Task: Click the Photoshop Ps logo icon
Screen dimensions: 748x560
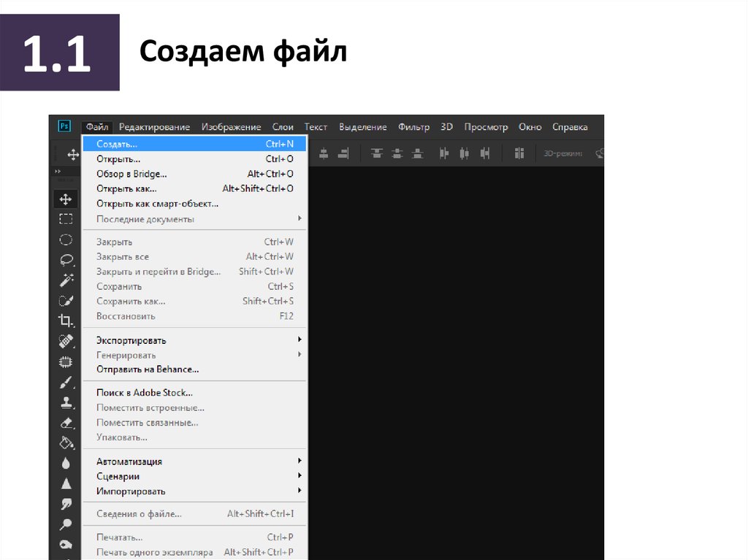Action: [64, 126]
